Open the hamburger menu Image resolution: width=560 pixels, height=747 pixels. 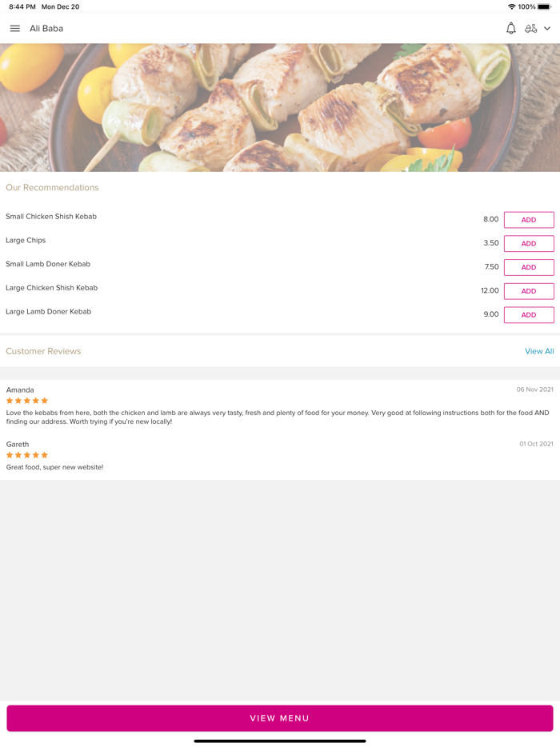coord(14,29)
